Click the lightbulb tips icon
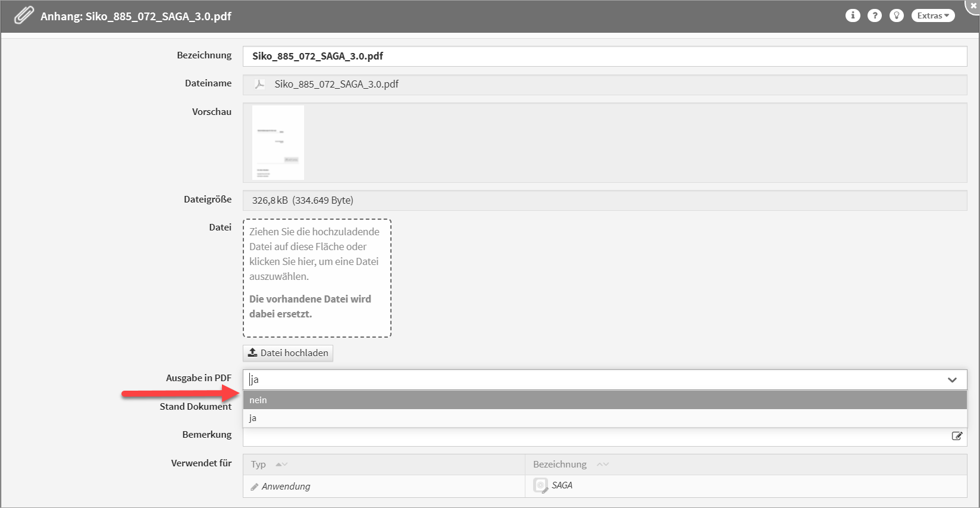The image size is (980, 508). tap(897, 15)
